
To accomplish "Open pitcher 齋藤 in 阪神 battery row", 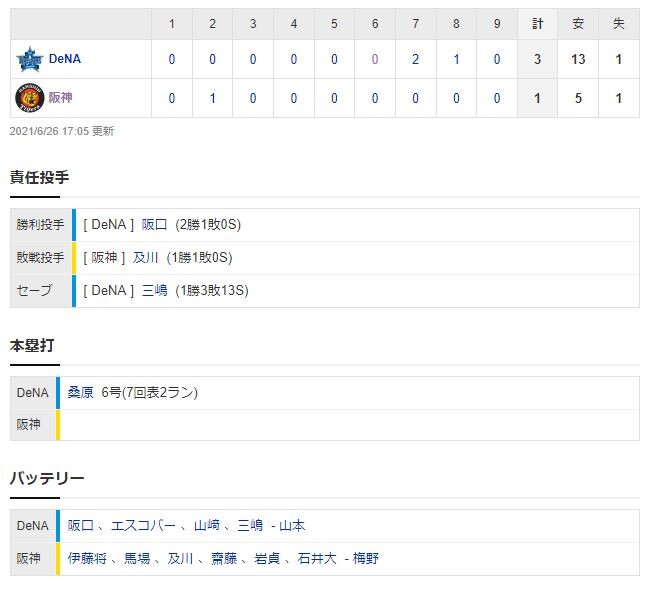I will tap(224, 558).
